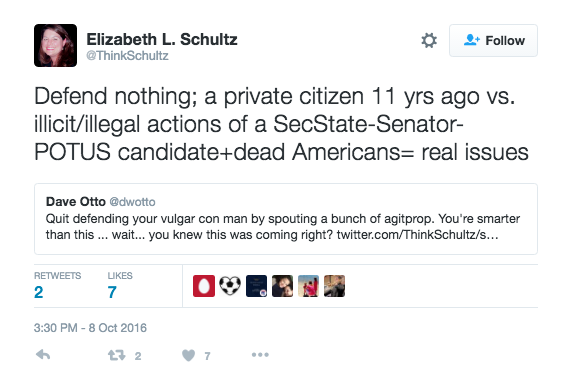Open the gear settings dropdown
The width and height of the screenshot is (570, 388).
tap(429, 40)
